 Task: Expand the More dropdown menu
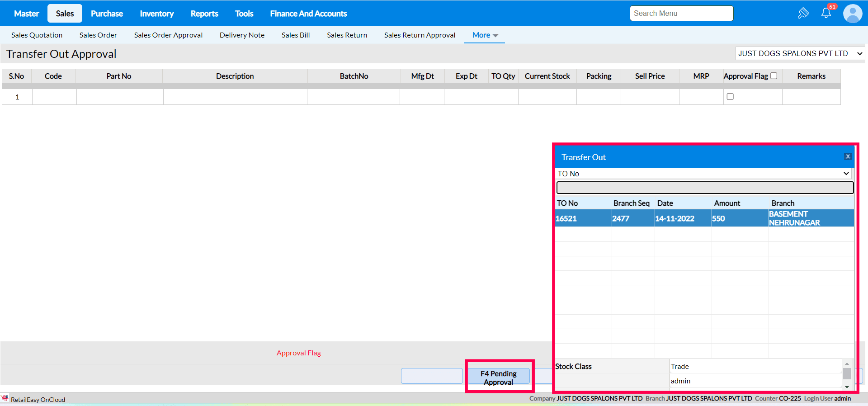click(x=485, y=35)
